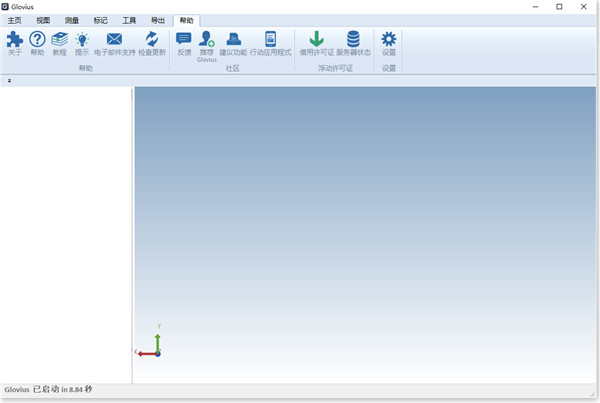Click 推荐 Glovius recommend icon

[207, 41]
